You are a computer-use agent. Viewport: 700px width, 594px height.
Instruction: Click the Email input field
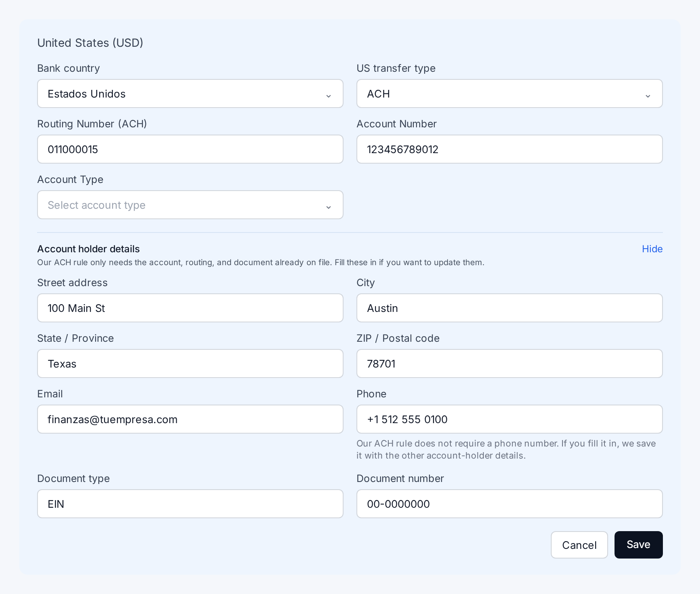[190, 419]
